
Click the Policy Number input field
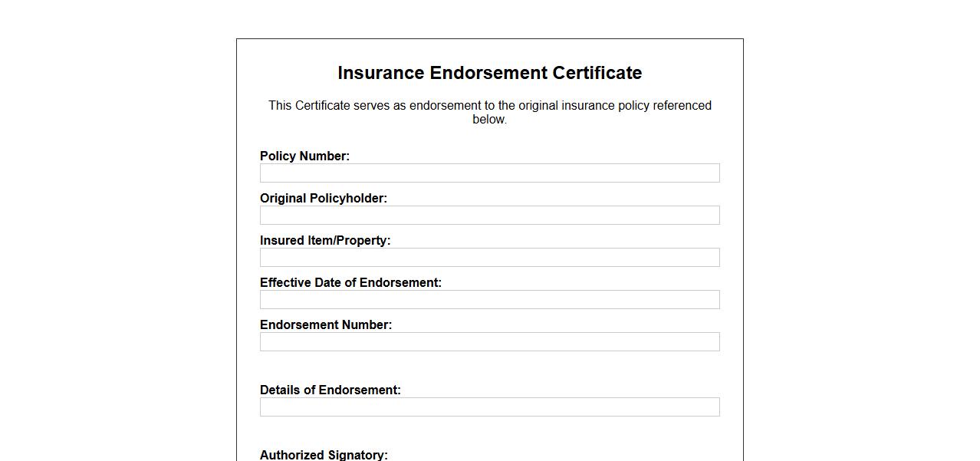pyautogui.click(x=489, y=173)
